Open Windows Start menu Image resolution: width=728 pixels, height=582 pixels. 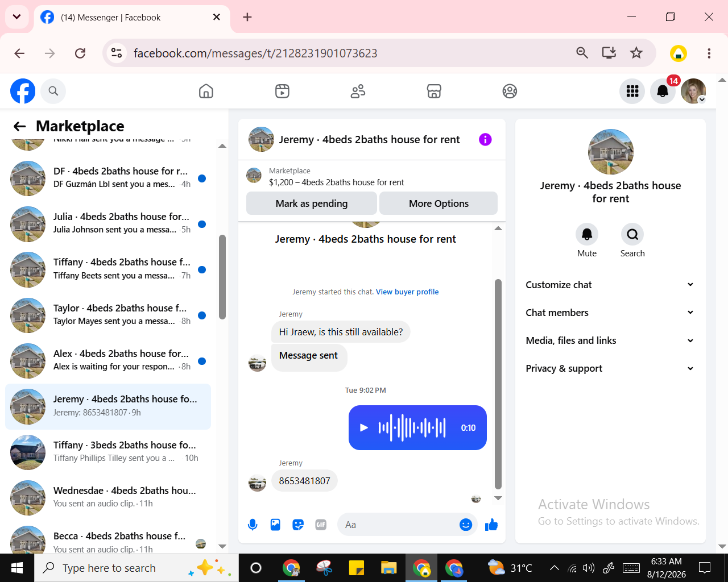point(17,568)
